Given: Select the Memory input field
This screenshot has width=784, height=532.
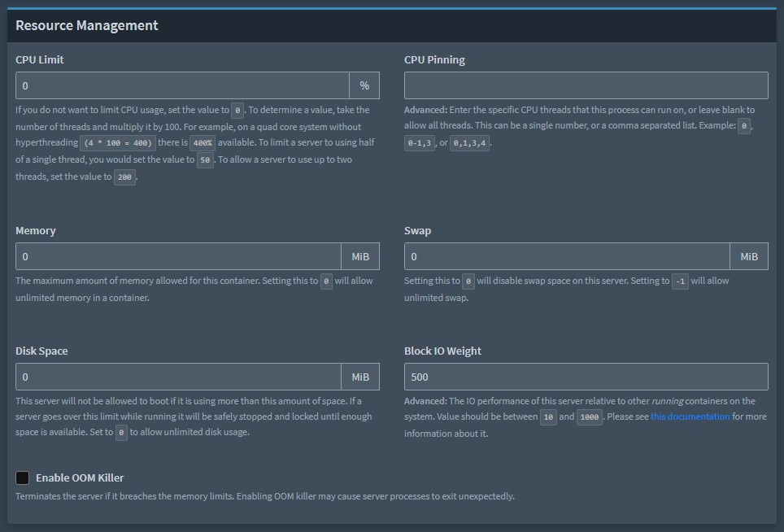Looking at the screenshot, I should click(x=178, y=256).
